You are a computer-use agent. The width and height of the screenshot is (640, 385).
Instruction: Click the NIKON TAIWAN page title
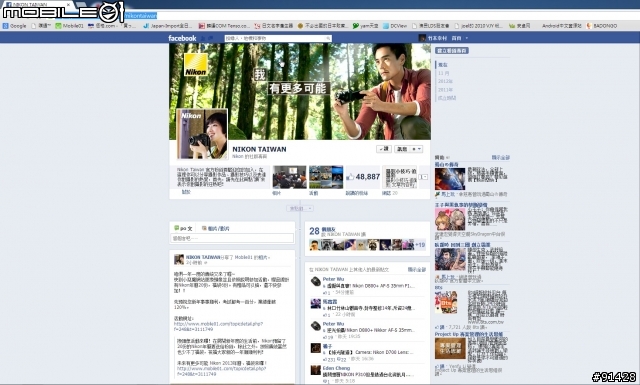[259, 149]
